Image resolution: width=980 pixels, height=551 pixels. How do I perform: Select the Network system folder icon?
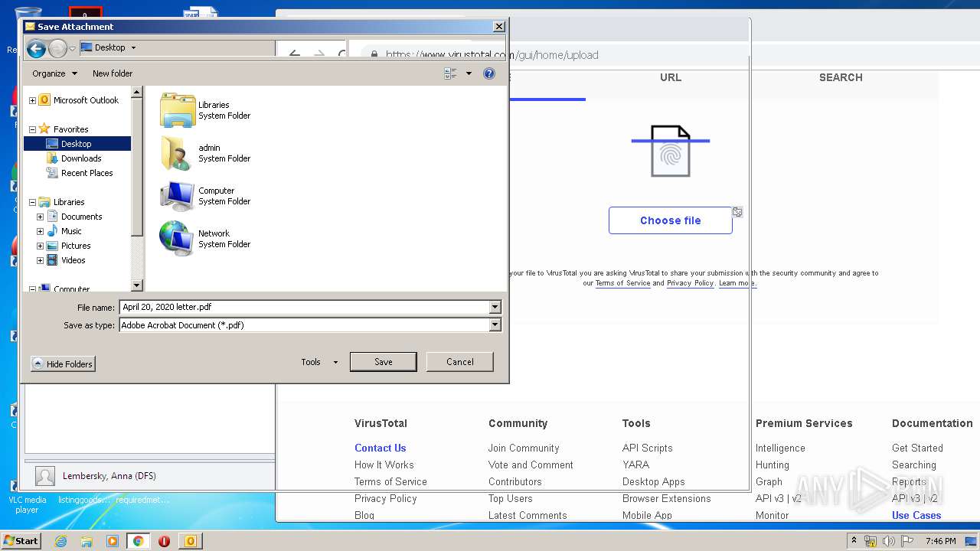point(178,239)
